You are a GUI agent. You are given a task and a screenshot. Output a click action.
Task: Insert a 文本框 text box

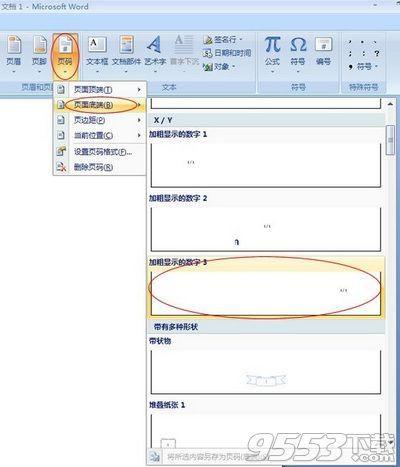pos(97,53)
